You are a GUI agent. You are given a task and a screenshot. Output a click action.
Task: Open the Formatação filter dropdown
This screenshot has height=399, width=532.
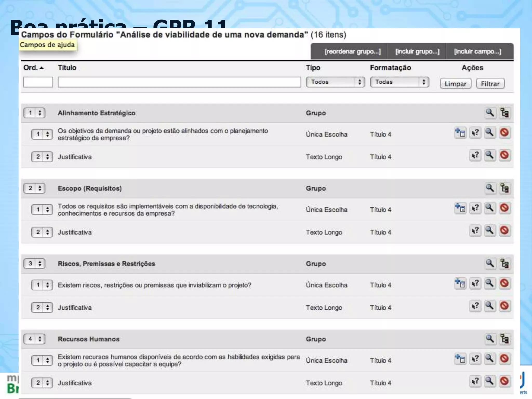click(x=399, y=82)
